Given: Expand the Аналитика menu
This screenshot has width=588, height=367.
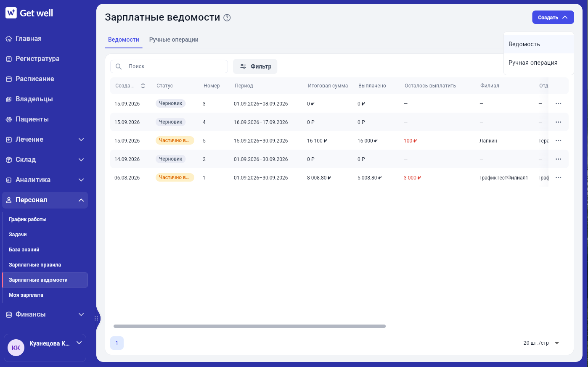Looking at the screenshot, I should (x=45, y=180).
